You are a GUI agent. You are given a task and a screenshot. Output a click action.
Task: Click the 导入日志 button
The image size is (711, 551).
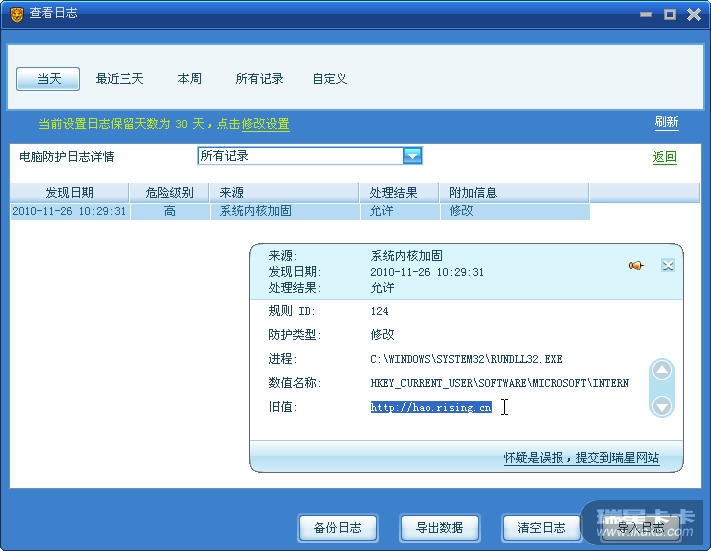tap(641, 528)
